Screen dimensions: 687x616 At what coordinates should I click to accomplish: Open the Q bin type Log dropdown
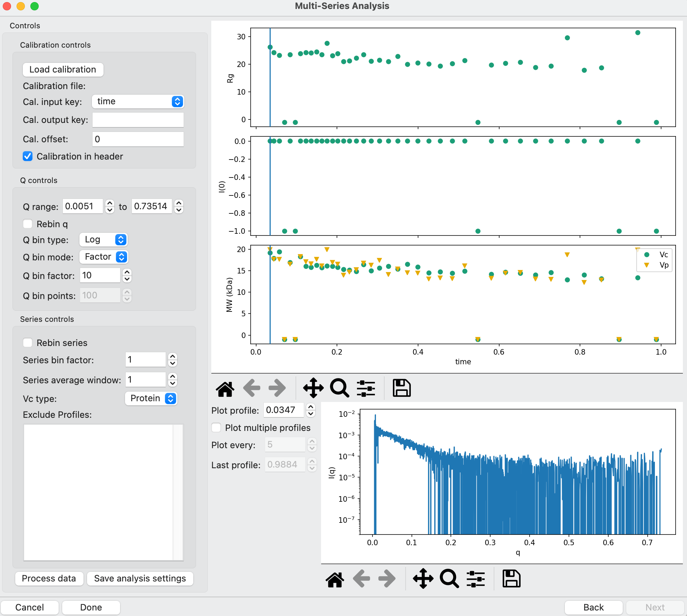(x=104, y=240)
